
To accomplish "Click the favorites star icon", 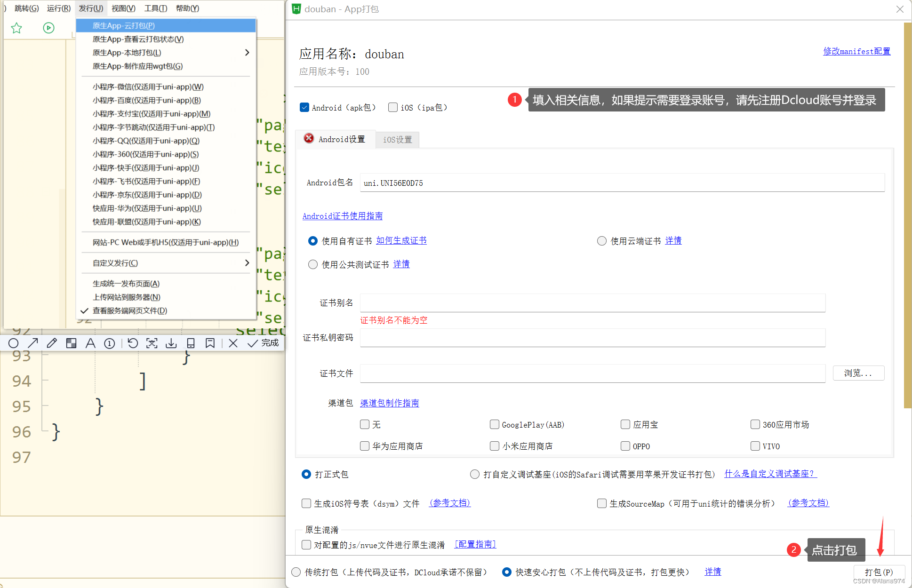I will pyautogui.click(x=16, y=28).
